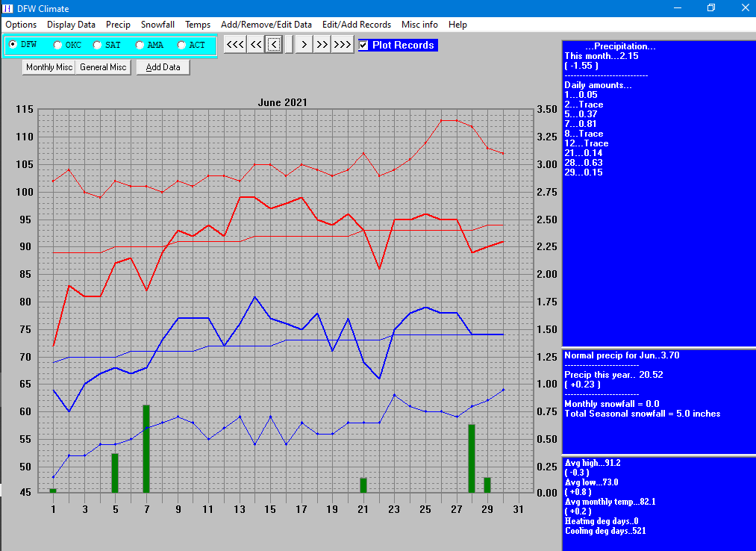Viewport: 756px width, 551px height.
Task: Click the 3.50 label on the precipitation axis
Action: coord(547,110)
